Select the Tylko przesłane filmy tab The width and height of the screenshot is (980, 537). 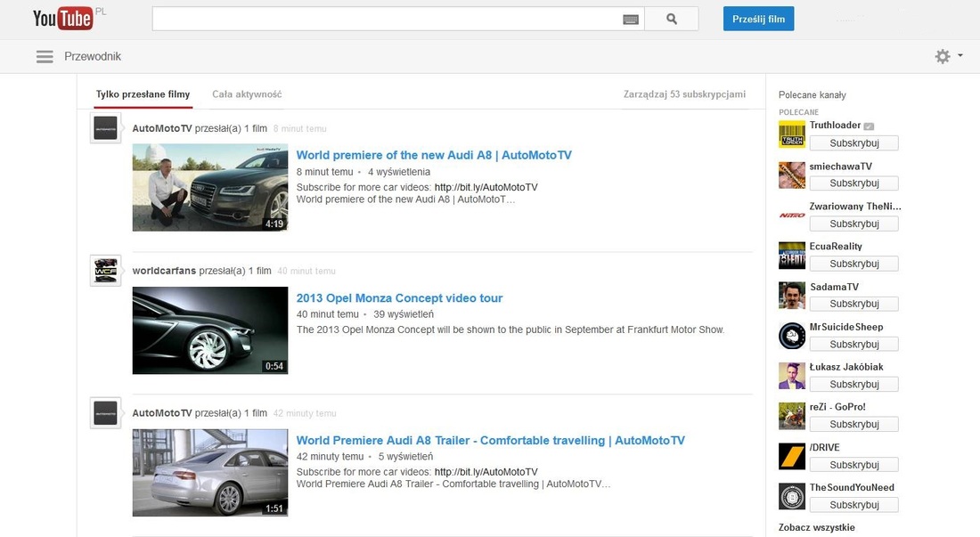(143, 94)
